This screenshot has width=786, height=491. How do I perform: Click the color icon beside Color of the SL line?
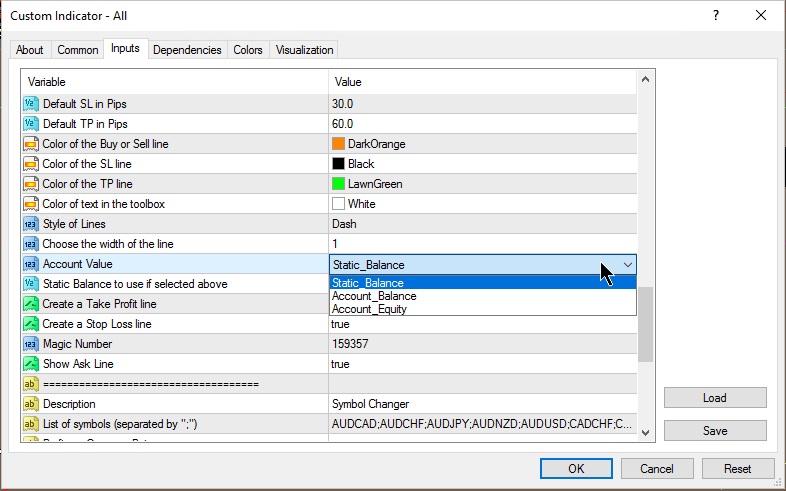click(x=31, y=164)
